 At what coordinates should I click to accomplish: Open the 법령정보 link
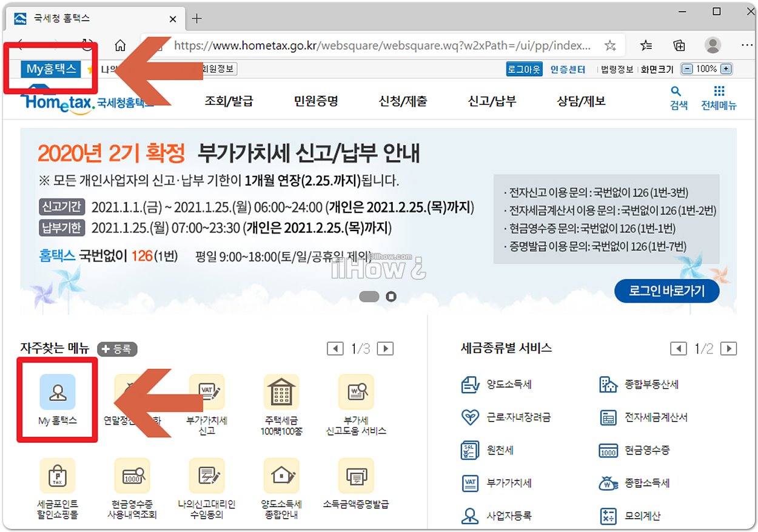point(617,69)
